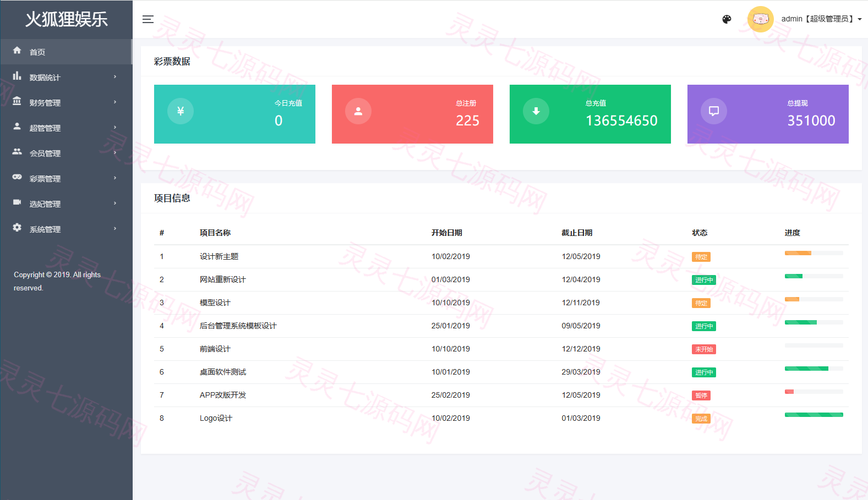Click the bar chart icon for 数据统计
Image resolution: width=868 pixels, height=500 pixels.
click(x=17, y=76)
